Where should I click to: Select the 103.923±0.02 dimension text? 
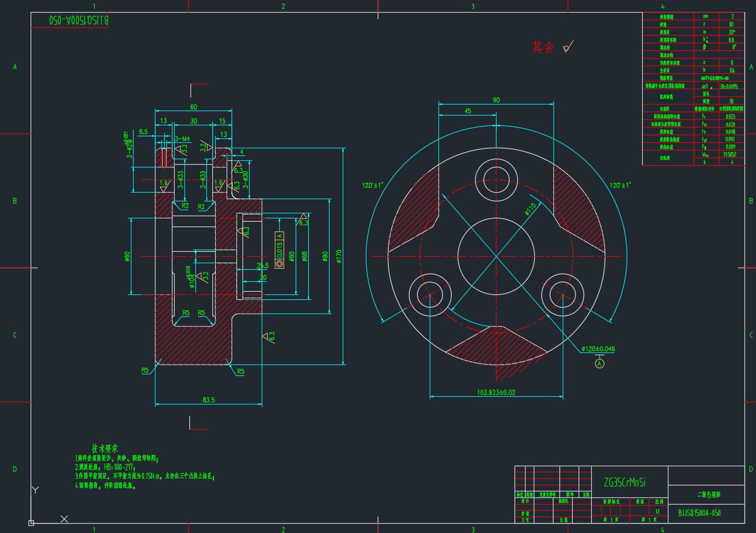pos(496,392)
